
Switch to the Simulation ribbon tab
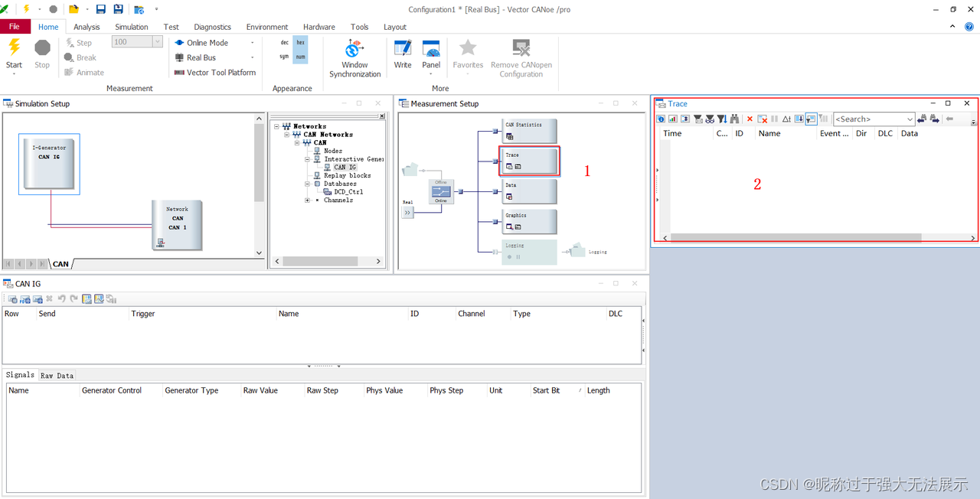tap(132, 27)
